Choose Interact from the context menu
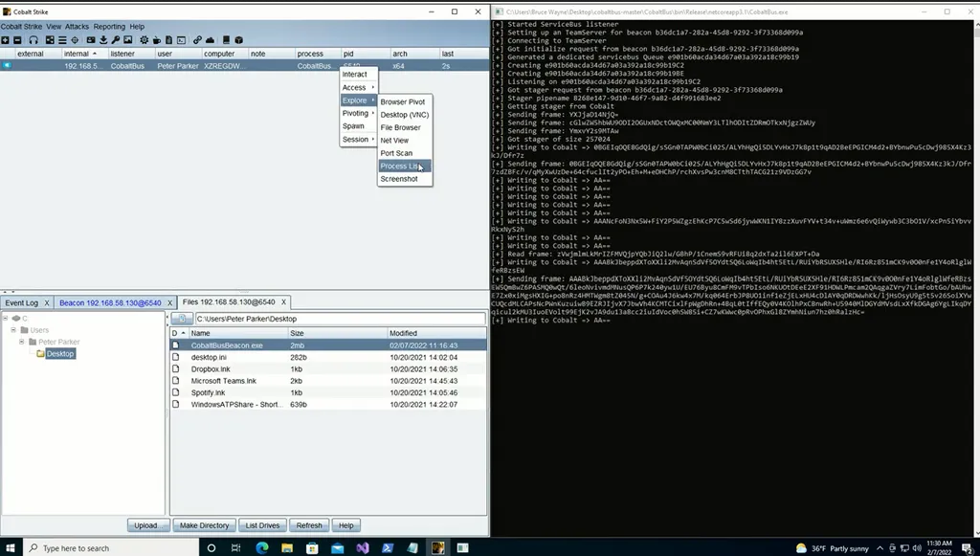Screen dimensions: 980x556 358,75
